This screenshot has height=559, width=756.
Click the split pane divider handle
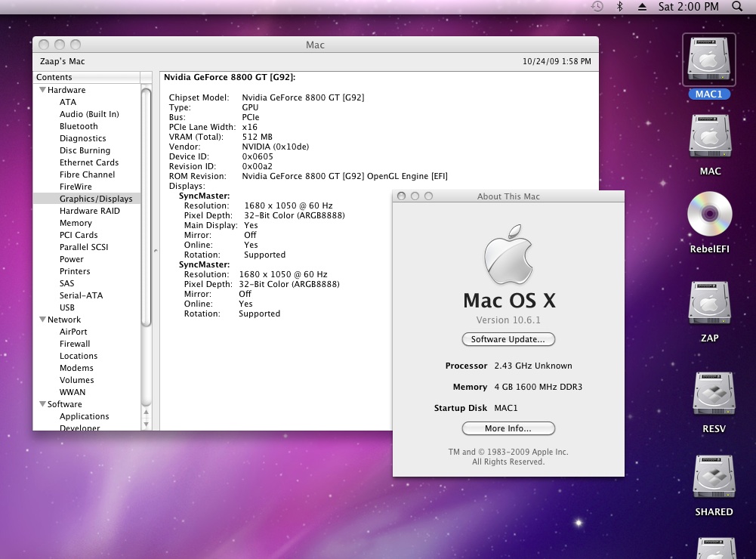pyautogui.click(x=156, y=251)
